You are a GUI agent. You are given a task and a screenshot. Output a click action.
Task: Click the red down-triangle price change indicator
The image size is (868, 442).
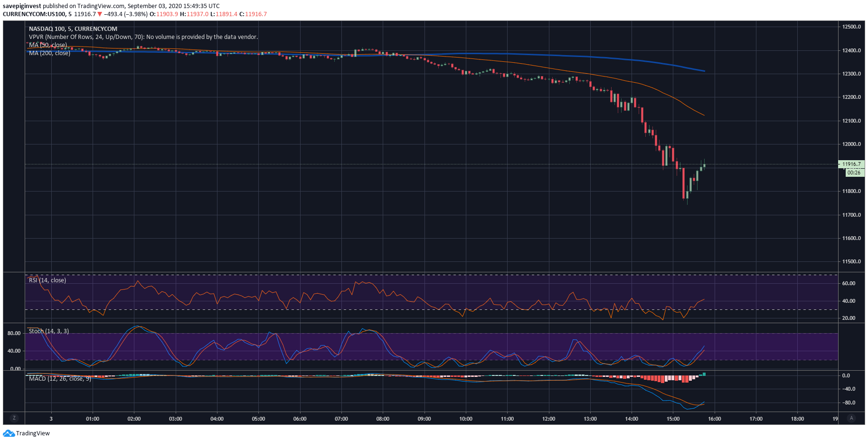(x=100, y=14)
